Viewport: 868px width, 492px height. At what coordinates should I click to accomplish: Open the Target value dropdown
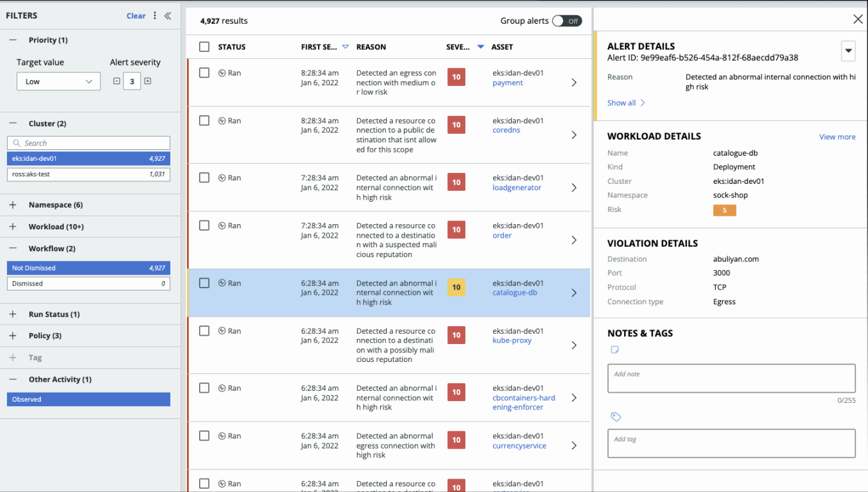pyautogui.click(x=58, y=81)
